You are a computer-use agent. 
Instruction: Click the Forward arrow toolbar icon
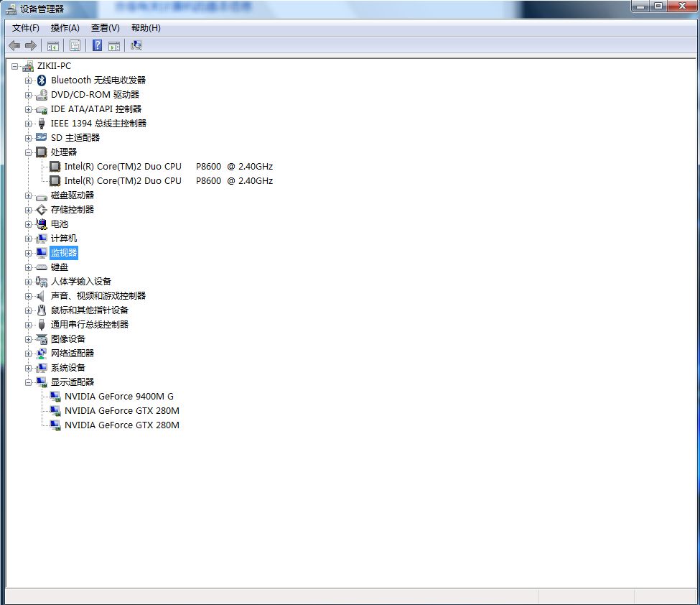coord(31,45)
